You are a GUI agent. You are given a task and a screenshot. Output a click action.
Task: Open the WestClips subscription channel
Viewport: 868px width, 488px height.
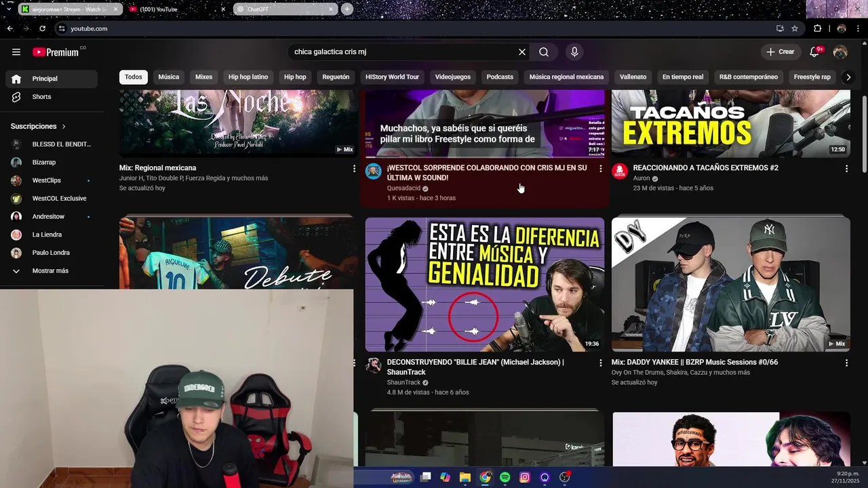[52, 180]
